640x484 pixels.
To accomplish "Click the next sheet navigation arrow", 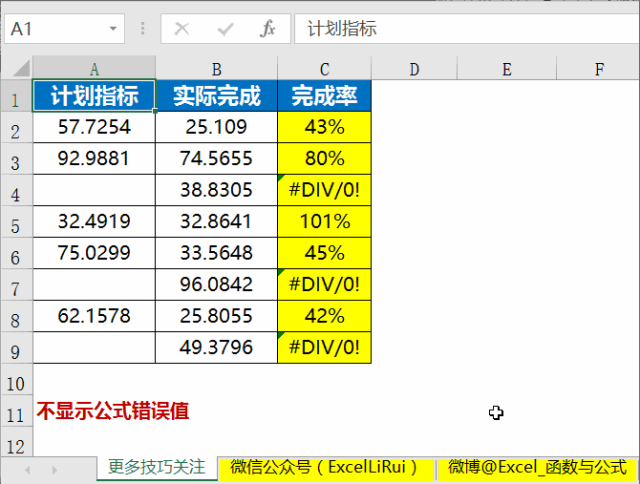I will coord(54,470).
